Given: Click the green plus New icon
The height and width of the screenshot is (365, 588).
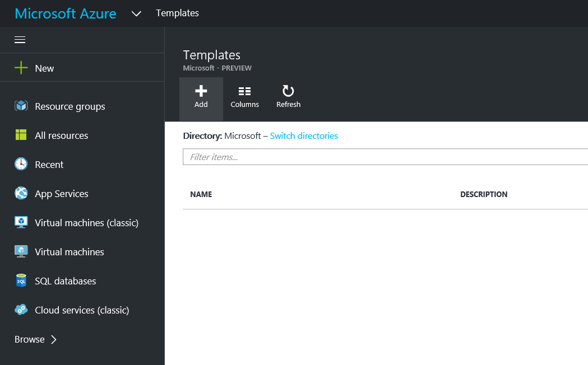Looking at the screenshot, I should tap(21, 68).
